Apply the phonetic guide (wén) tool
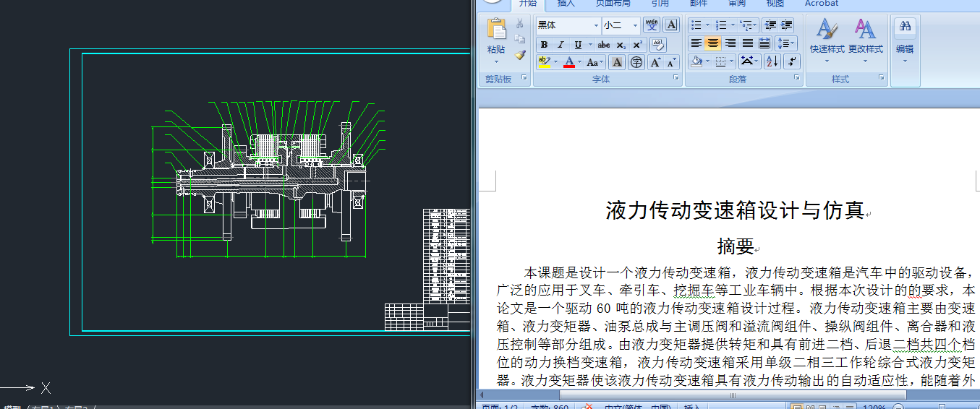 point(652,25)
